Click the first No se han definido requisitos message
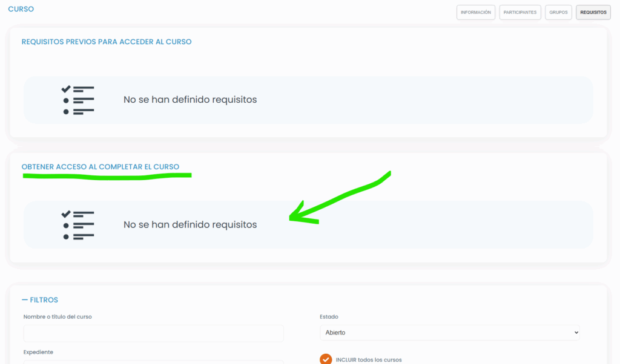This screenshot has height=364, width=620. click(190, 100)
